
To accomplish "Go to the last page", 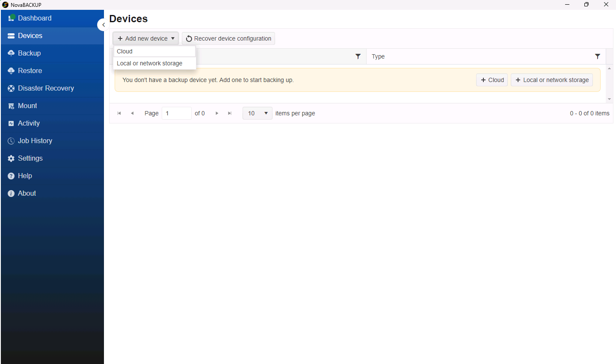I will click(230, 113).
